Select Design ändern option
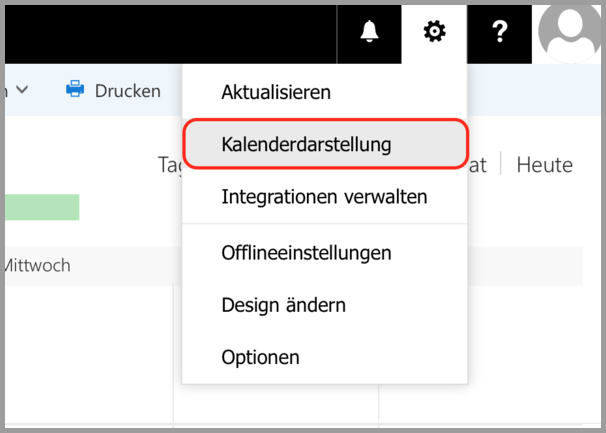The height and width of the screenshot is (433, 606). pyautogui.click(x=284, y=305)
